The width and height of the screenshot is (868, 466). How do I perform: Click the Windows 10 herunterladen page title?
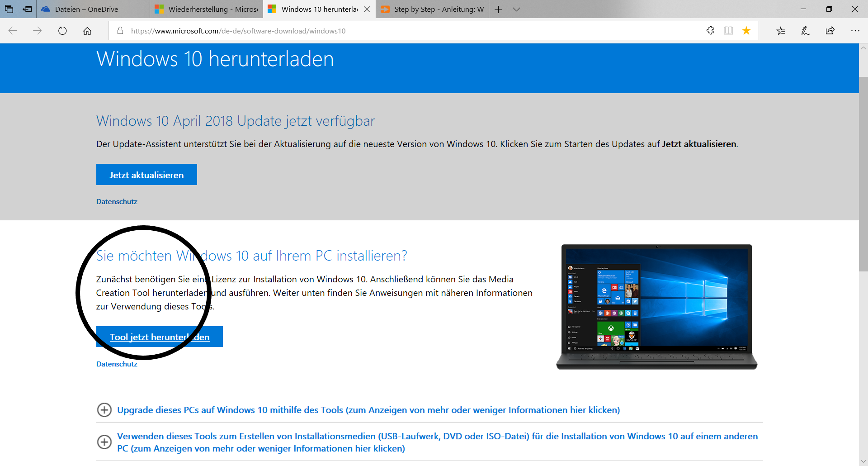(x=215, y=59)
